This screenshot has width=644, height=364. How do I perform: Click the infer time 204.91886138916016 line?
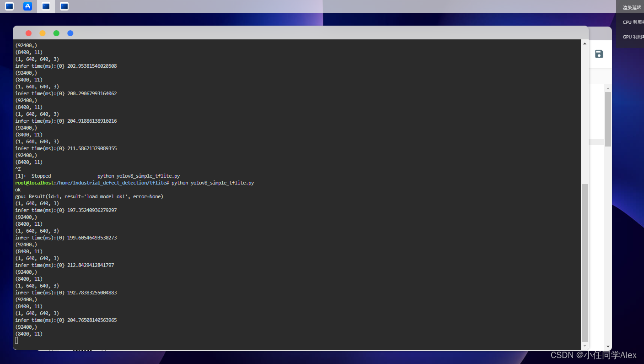coord(66,121)
